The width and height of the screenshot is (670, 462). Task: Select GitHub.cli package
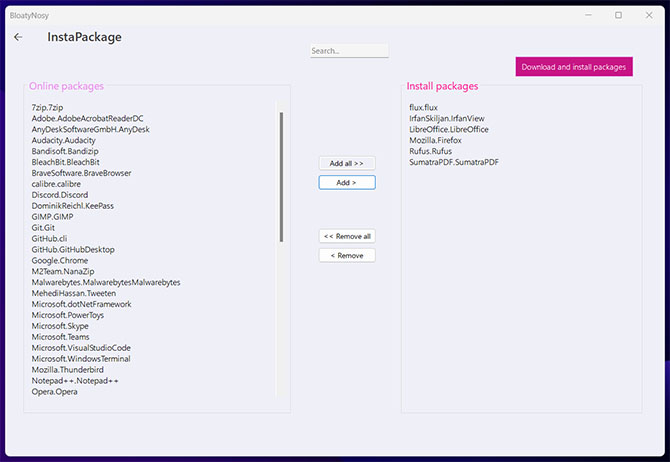pos(49,238)
